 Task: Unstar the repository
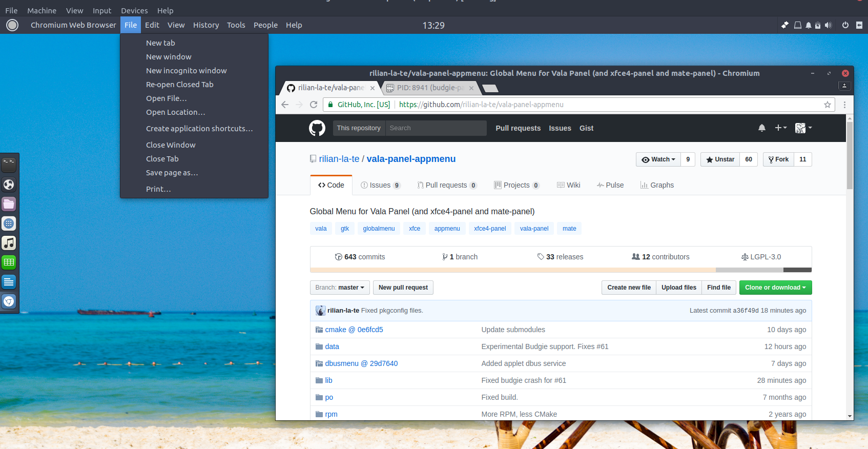click(720, 159)
